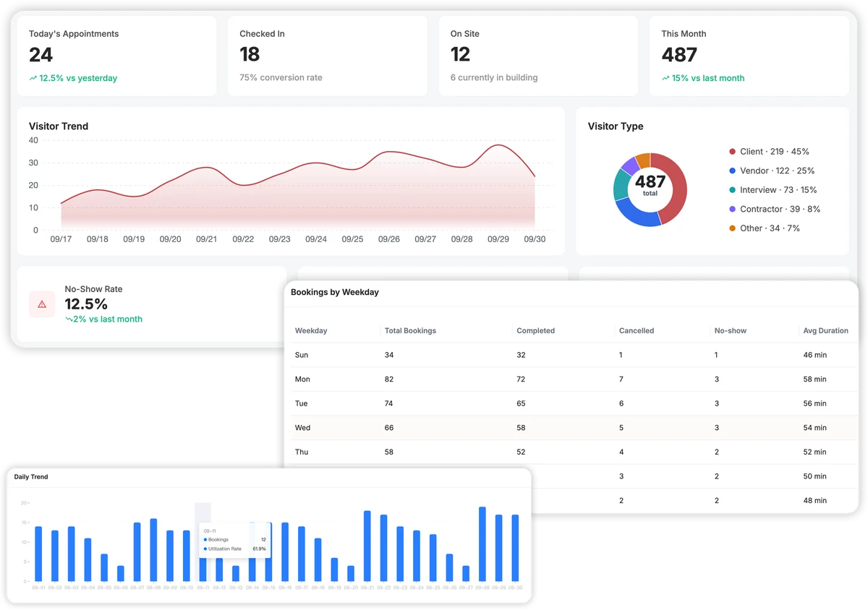Click the 46 min average duration cell
This screenshot has width=868, height=610.
click(814, 355)
